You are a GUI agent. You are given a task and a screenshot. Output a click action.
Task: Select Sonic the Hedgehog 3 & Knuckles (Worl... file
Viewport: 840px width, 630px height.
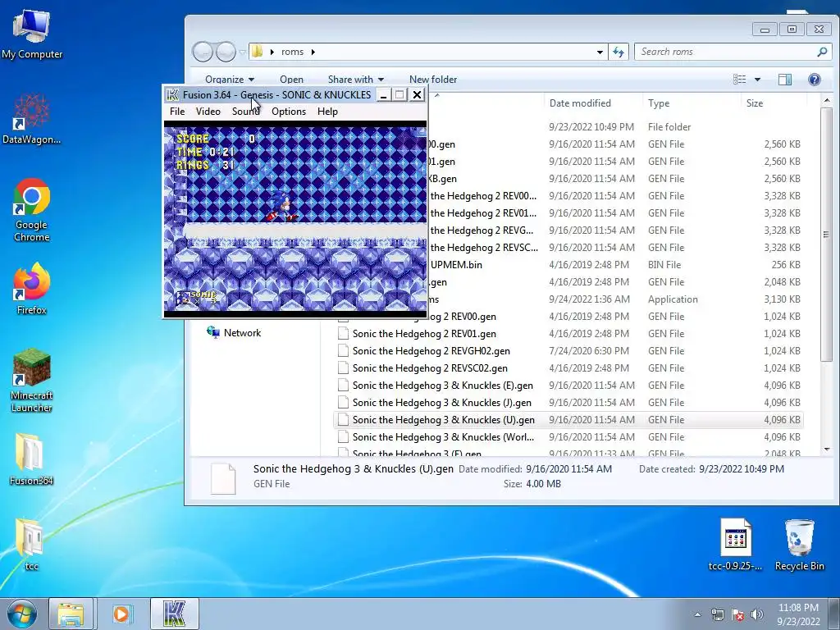click(x=568, y=436)
